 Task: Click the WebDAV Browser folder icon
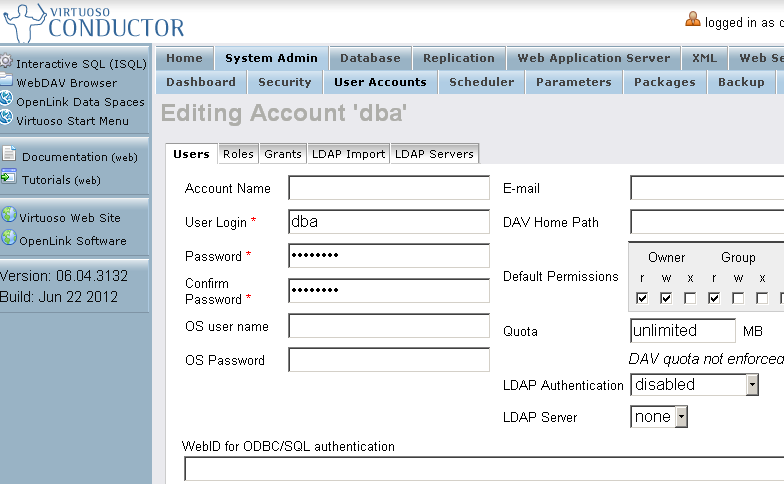point(6,80)
